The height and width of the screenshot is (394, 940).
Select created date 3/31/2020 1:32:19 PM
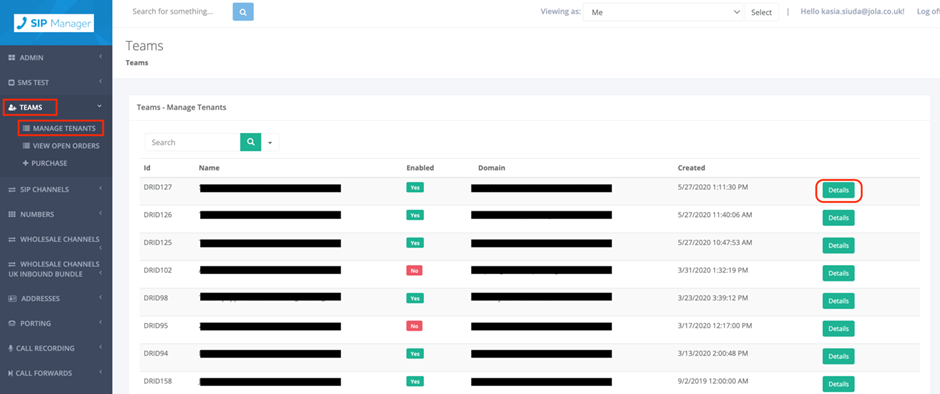[713, 270]
